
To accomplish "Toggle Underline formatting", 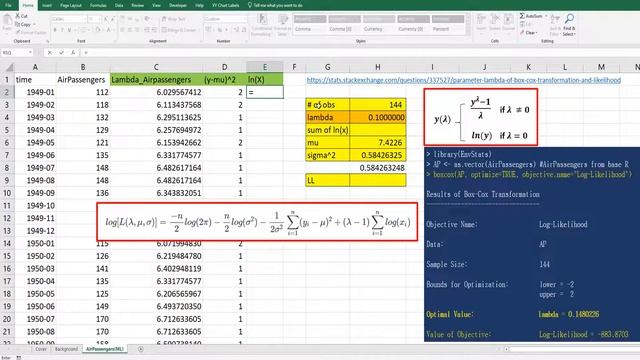I will coord(69,30).
